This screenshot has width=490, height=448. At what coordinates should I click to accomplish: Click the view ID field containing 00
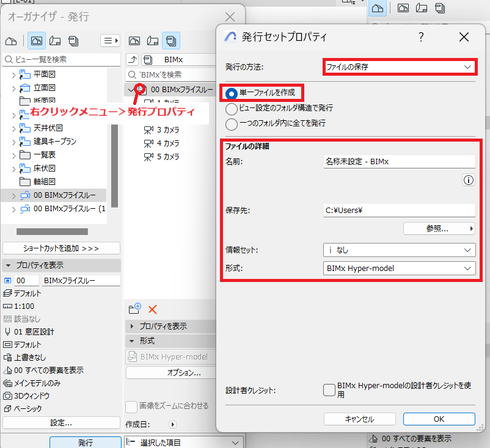[x=27, y=281]
